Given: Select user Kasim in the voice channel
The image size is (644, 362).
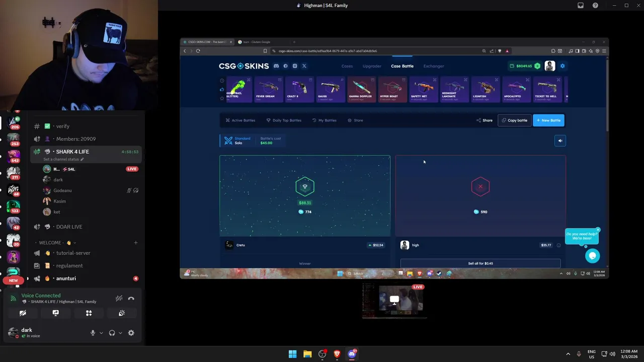Looking at the screenshot, I should pyautogui.click(x=59, y=201).
